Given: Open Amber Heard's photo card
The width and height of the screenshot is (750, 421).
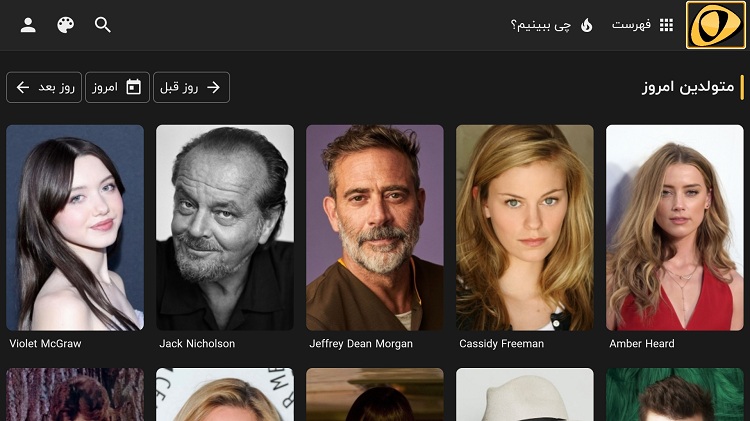Looking at the screenshot, I should (674, 228).
